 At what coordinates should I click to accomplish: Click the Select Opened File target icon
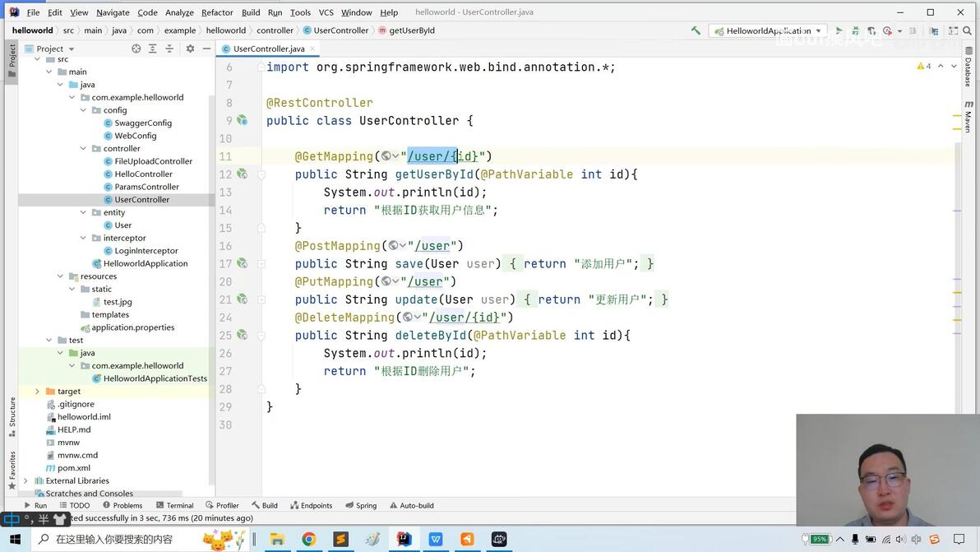coord(136,49)
